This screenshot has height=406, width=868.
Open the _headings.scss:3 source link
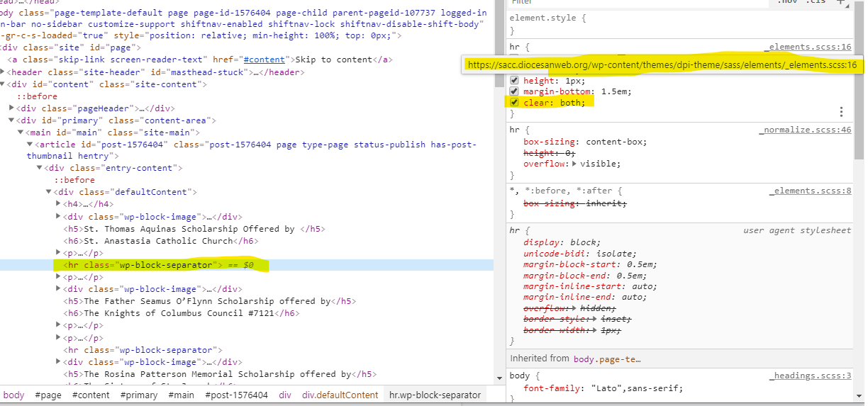click(810, 376)
